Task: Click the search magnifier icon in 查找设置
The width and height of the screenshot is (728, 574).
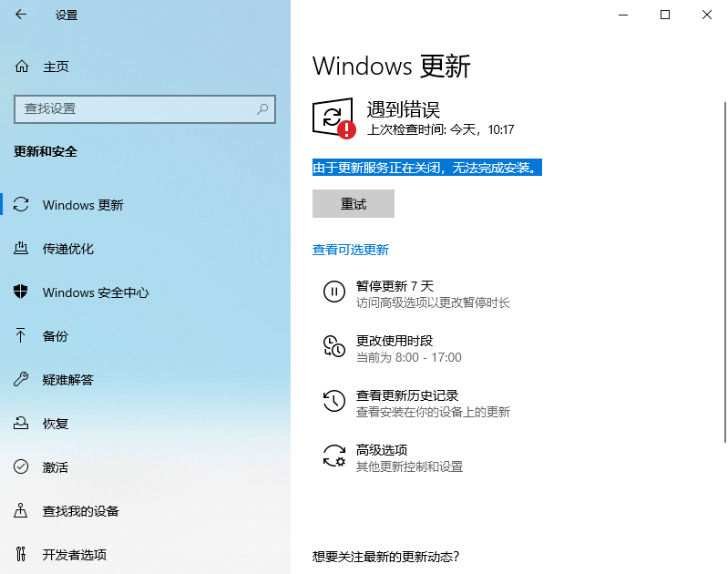Action: pyautogui.click(x=262, y=108)
